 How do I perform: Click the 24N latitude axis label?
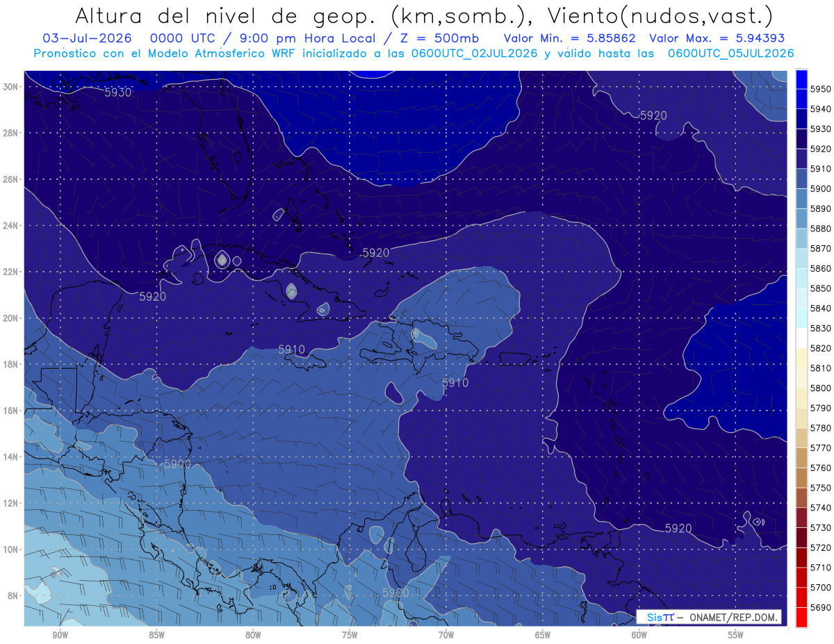(x=10, y=226)
